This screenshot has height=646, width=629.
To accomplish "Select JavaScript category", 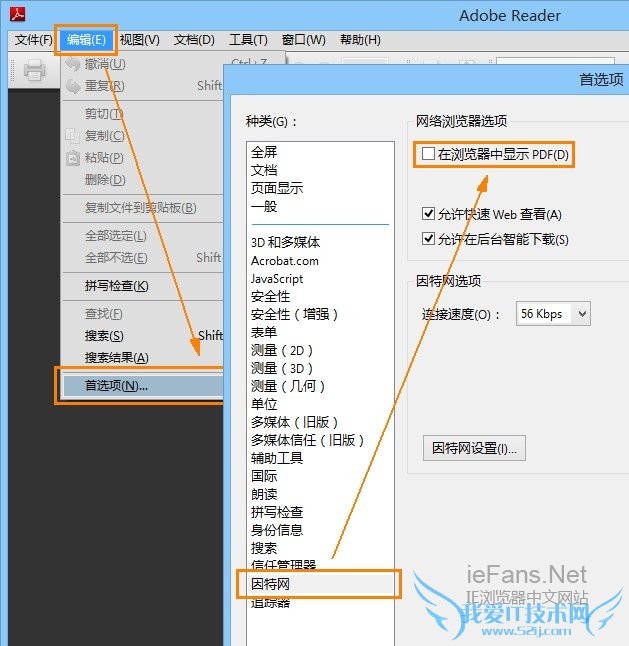I will 277,279.
